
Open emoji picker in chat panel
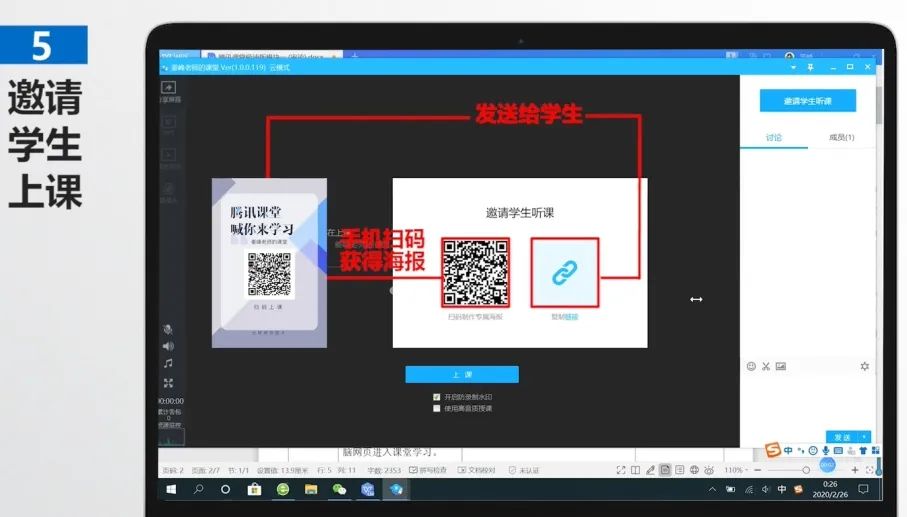tap(751, 366)
